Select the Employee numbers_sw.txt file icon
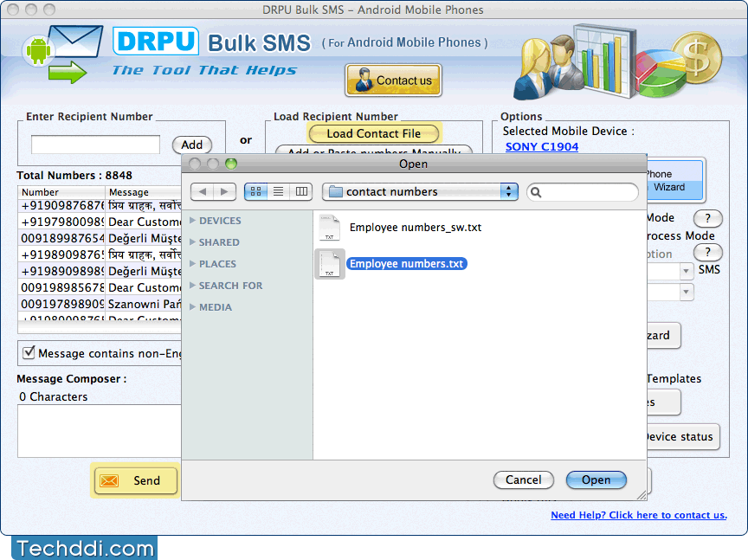The height and width of the screenshot is (560, 748). click(x=330, y=228)
